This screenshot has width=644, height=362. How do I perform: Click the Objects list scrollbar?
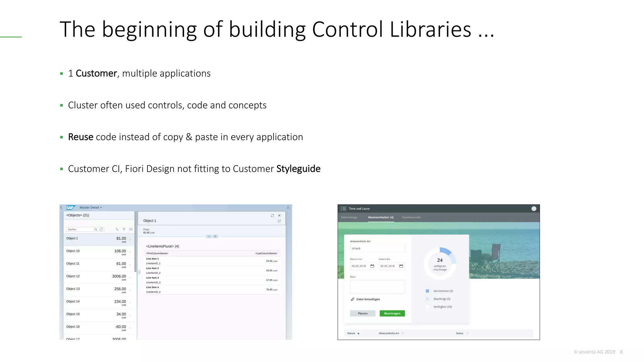136,242
